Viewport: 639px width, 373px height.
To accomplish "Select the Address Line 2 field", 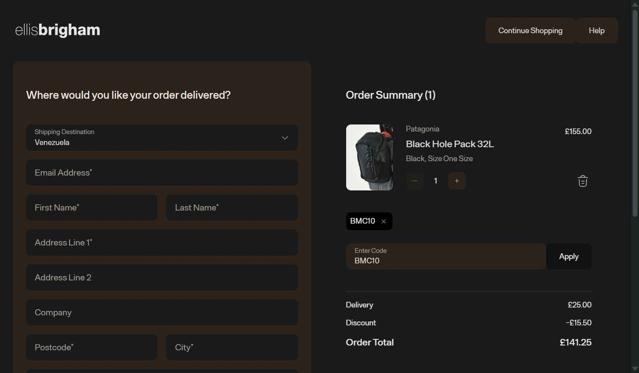I will [x=162, y=278].
